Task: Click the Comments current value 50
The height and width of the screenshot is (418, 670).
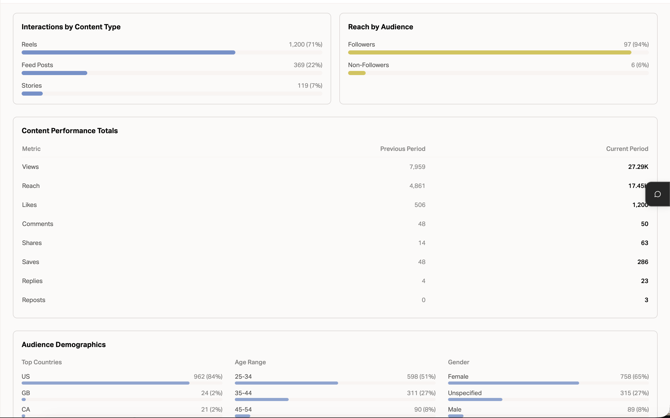Action: coord(644,224)
